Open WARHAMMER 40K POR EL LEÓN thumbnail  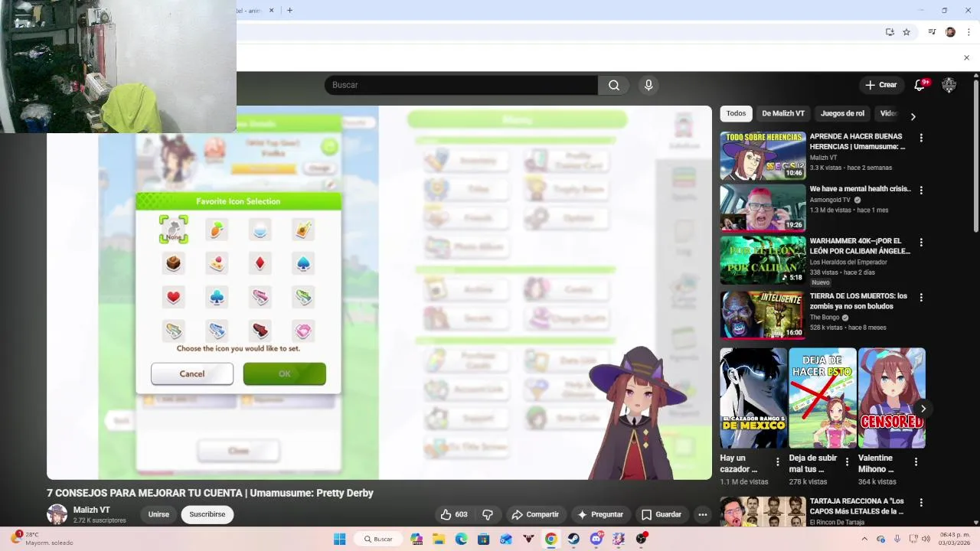[x=763, y=260]
